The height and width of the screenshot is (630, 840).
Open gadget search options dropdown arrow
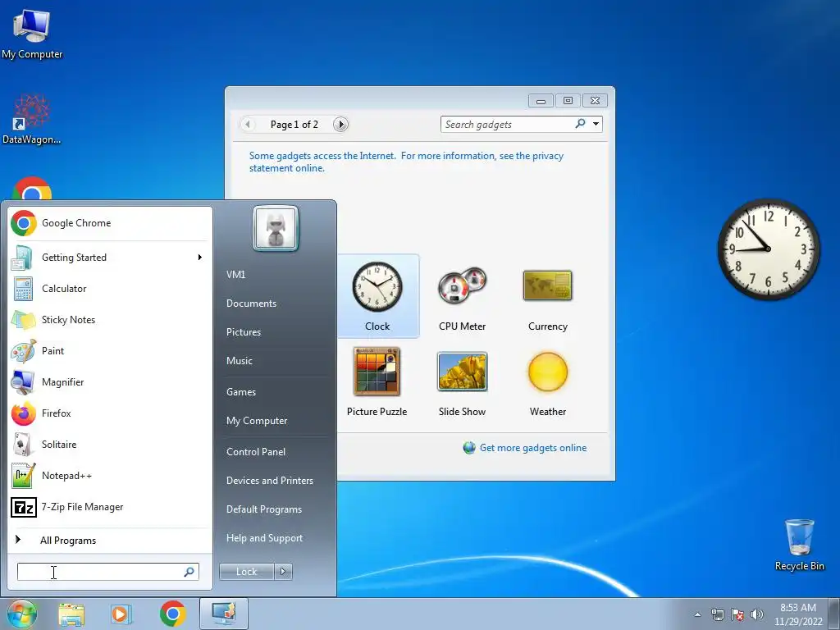(x=596, y=124)
